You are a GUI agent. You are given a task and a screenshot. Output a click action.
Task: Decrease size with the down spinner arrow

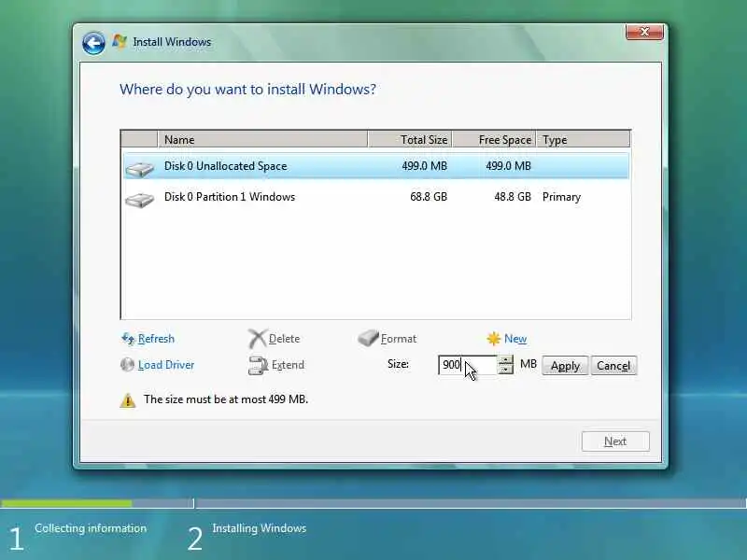click(505, 370)
